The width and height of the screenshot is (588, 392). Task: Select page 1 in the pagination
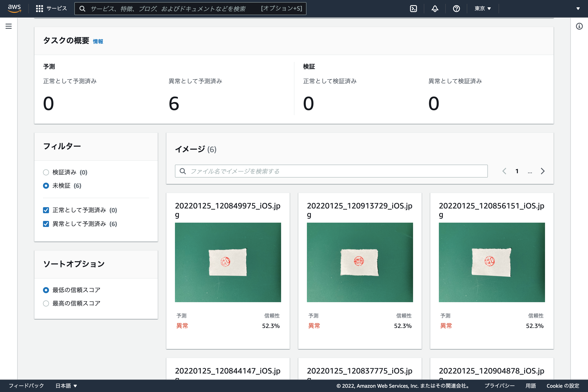517,171
